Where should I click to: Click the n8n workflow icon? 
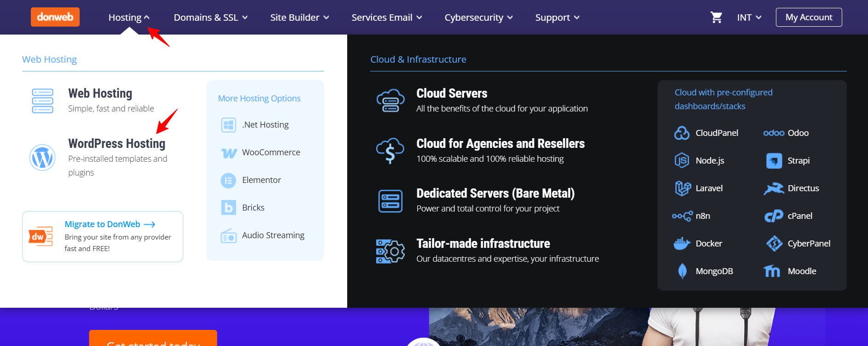click(682, 216)
